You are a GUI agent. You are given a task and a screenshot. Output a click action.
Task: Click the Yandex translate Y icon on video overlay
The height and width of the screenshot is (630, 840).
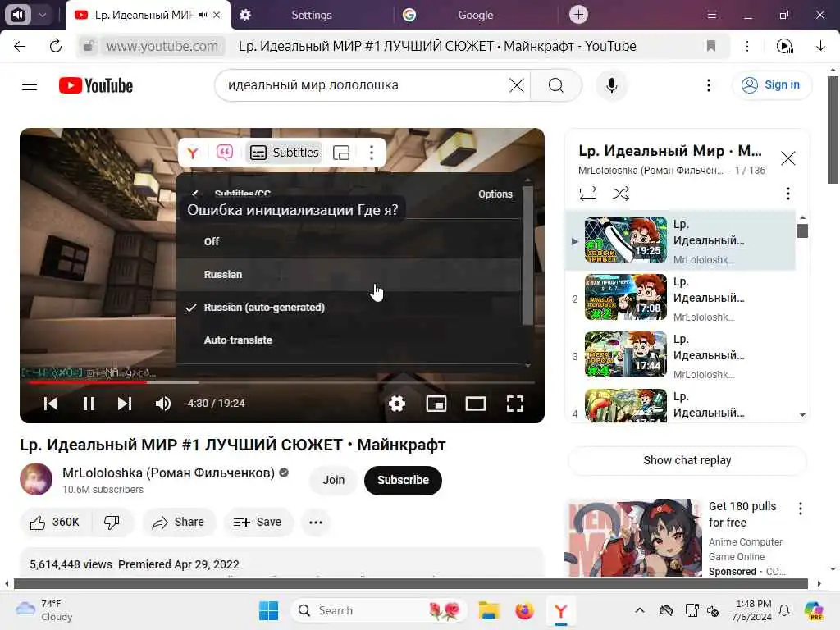pyautogui.click(x=193, y=153)
